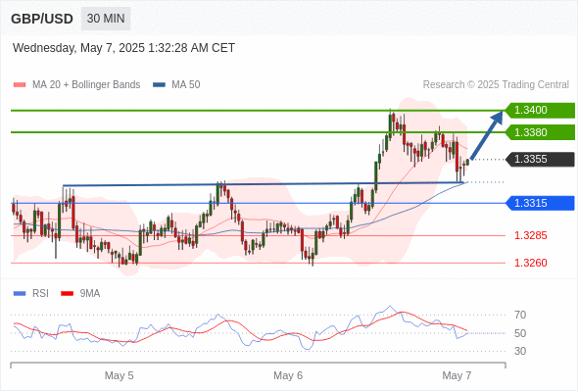
Task: Click the date and time stamp text
Action: [x=123, y=48]
